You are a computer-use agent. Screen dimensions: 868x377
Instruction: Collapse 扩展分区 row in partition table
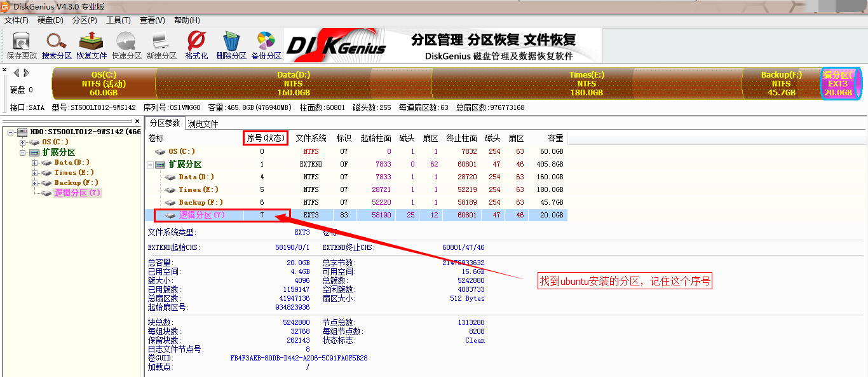[x=151, y=165]
